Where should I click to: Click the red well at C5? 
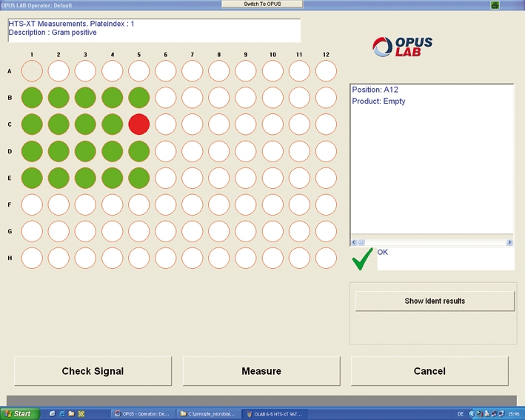click(139, 124)
